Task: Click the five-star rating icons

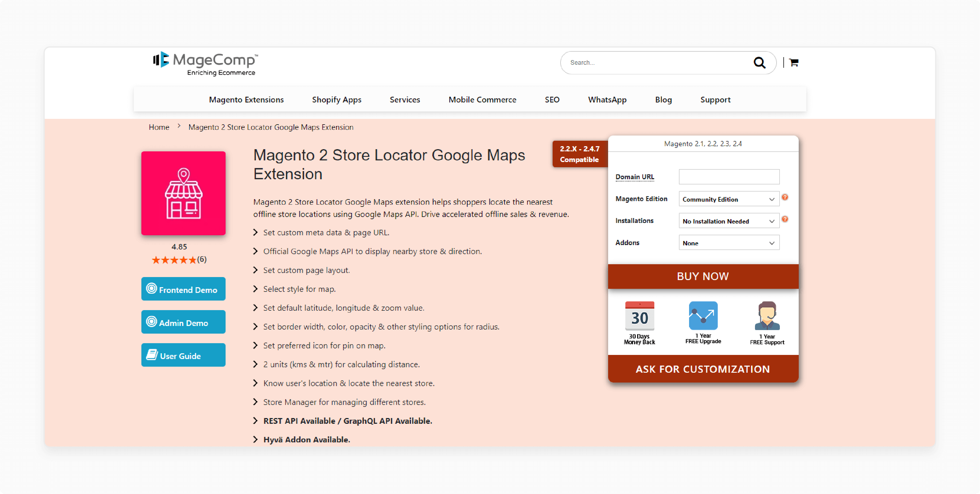Action: (174, 260)
